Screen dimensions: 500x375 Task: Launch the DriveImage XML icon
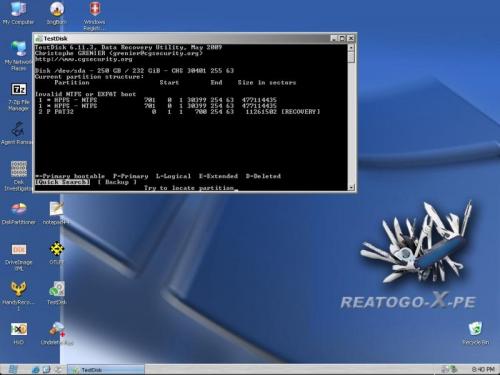click(19, 257)
